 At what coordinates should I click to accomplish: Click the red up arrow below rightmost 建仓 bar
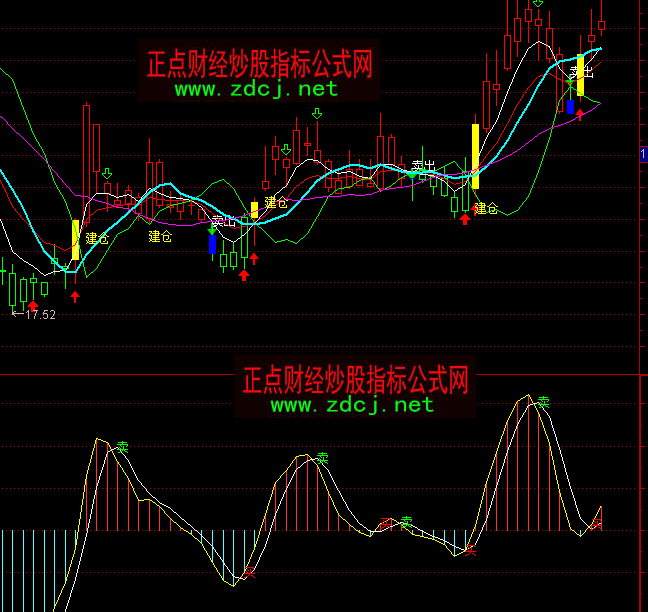tap(464, 219)
